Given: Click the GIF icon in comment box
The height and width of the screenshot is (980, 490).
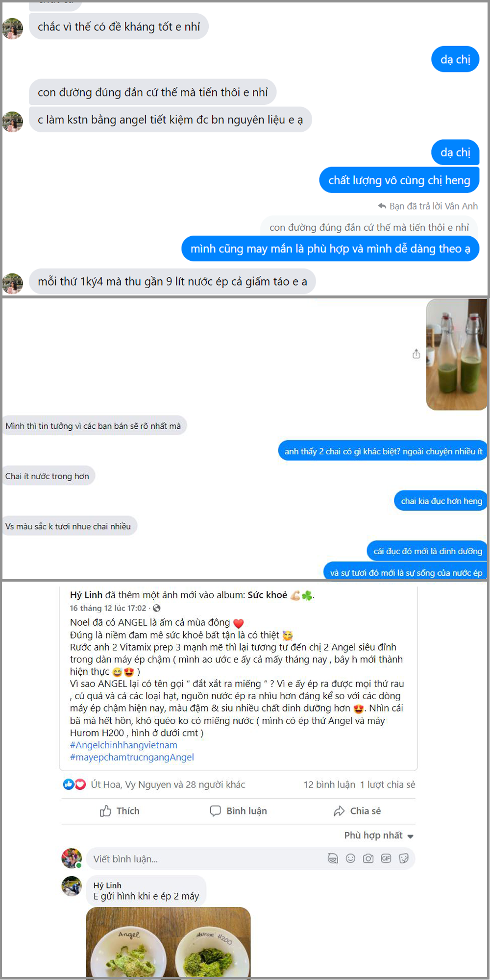Looking at the screenshot, I should point(386,858).
